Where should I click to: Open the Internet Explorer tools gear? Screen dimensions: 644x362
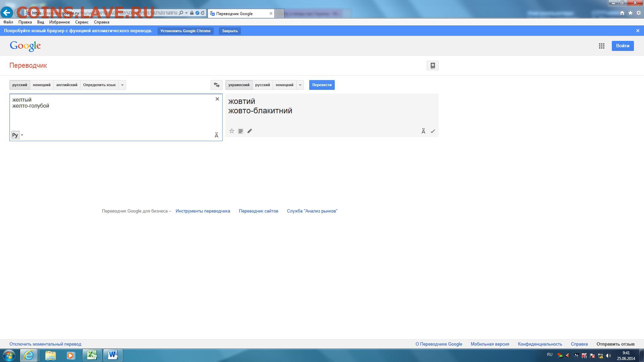click(639, 13)
